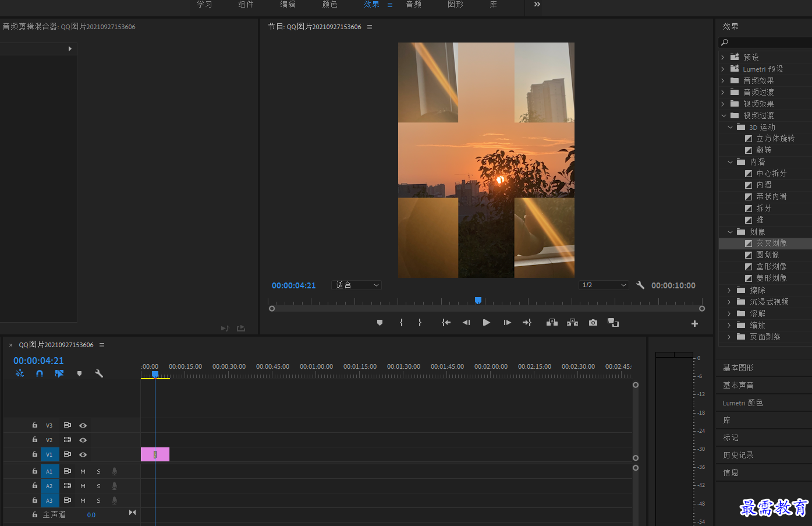The width and height of the screenshot is (812, 526).
Task: Collapse the 划像 folder
Action: click(x=730, y=232)
